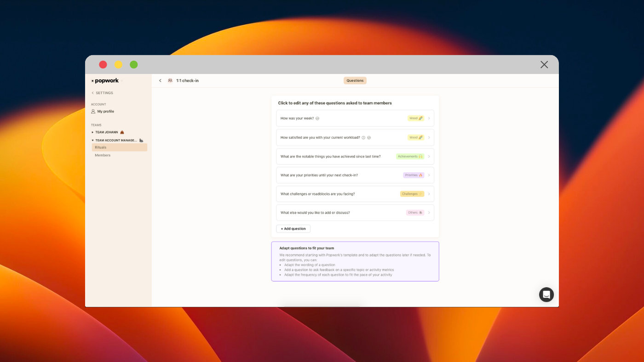The image size is (644, 362).
Task: Click the purple Priorities badge
Action: tap(414, 175)
